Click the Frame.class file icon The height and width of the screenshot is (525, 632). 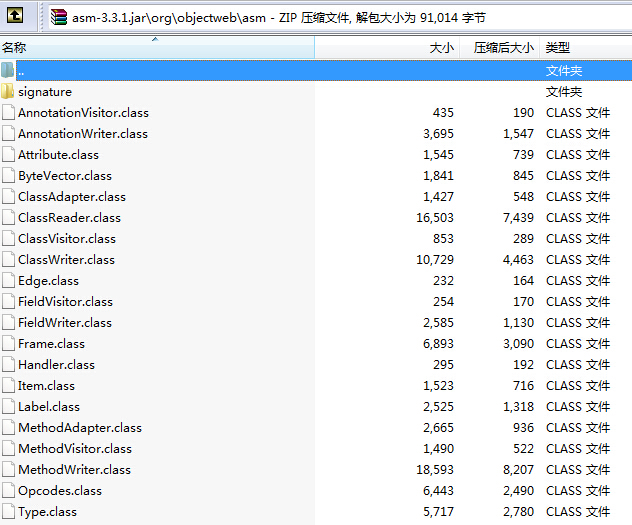pos(8,343)
